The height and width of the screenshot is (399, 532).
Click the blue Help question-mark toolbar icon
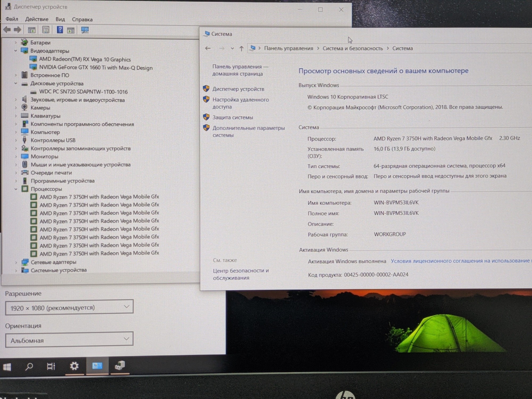[x=60, y=30]
